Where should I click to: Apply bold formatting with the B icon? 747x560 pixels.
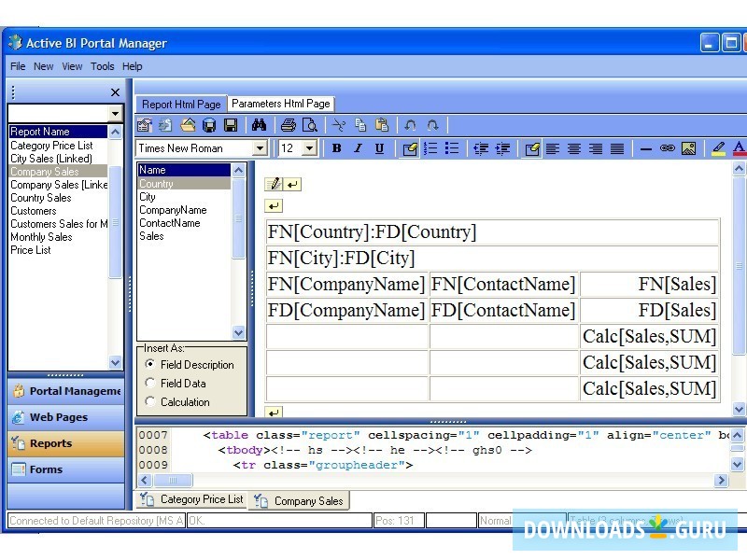pyautogui.click(x=336, y=147)
